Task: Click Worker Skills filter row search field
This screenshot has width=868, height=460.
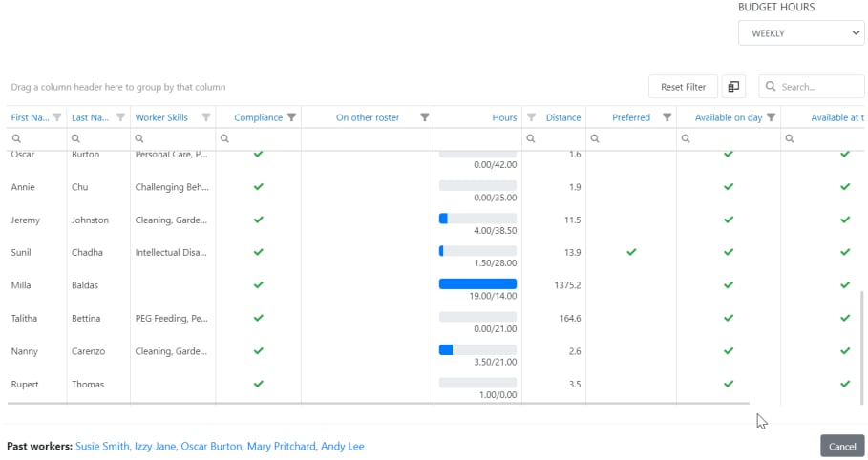Action: pyautogui.click(x=173, y=138)
